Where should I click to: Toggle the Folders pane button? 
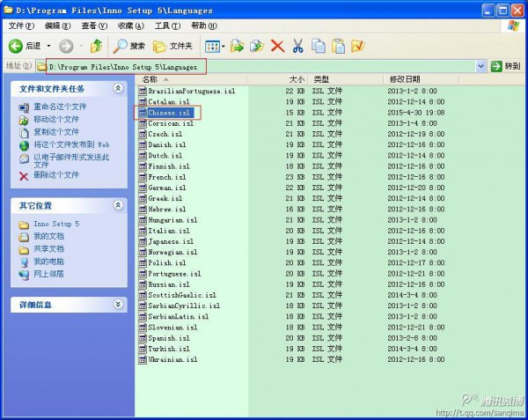pyautogui.click(x=172, y=46)
